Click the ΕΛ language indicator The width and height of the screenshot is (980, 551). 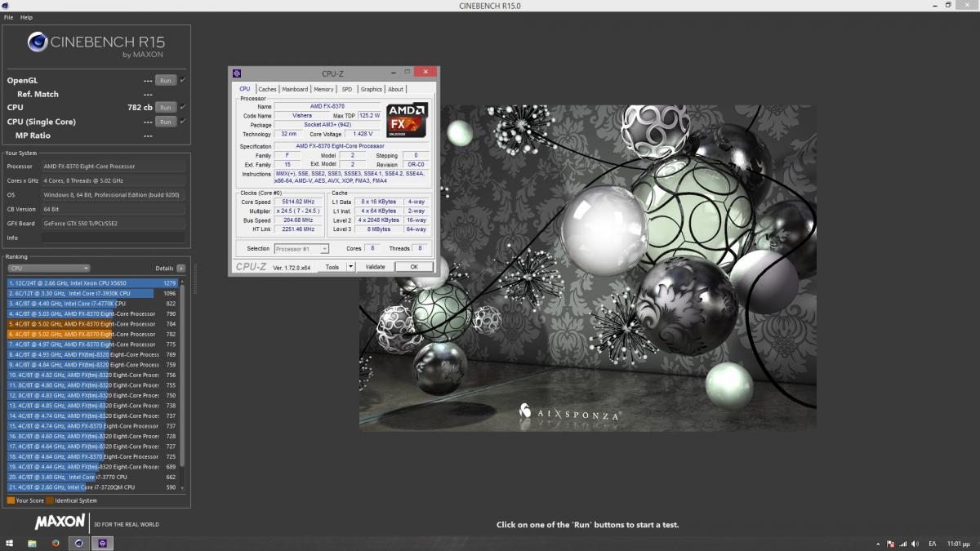pos(933,544)
